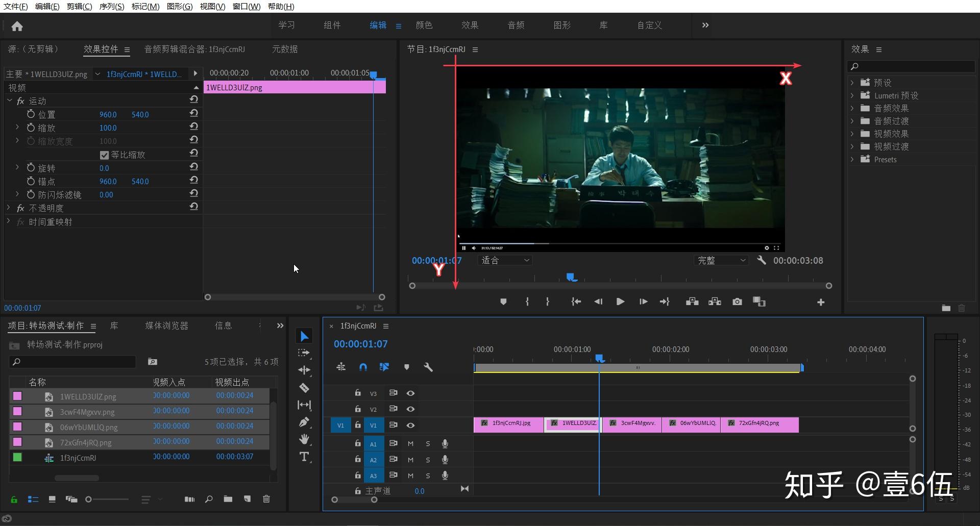
Task: Click the find icon in Project panel footer
Action: click(209, 499)
